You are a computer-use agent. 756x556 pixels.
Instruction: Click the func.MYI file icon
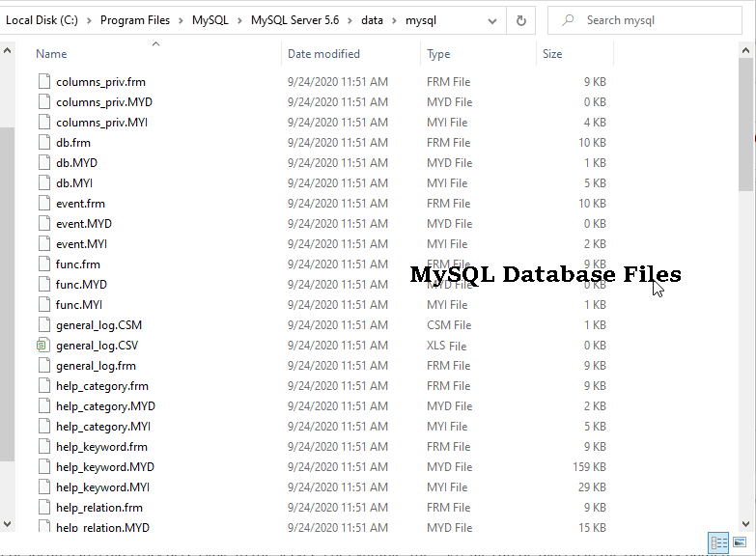click(43, 305)
